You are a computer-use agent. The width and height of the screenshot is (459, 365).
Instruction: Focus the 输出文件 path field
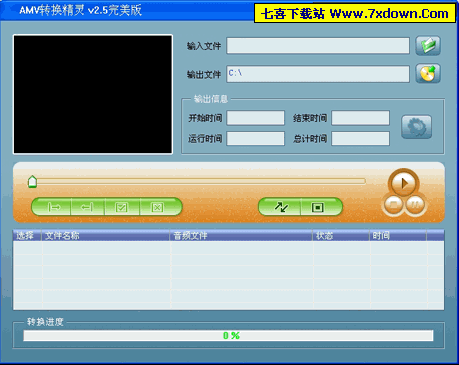(318, 74)
